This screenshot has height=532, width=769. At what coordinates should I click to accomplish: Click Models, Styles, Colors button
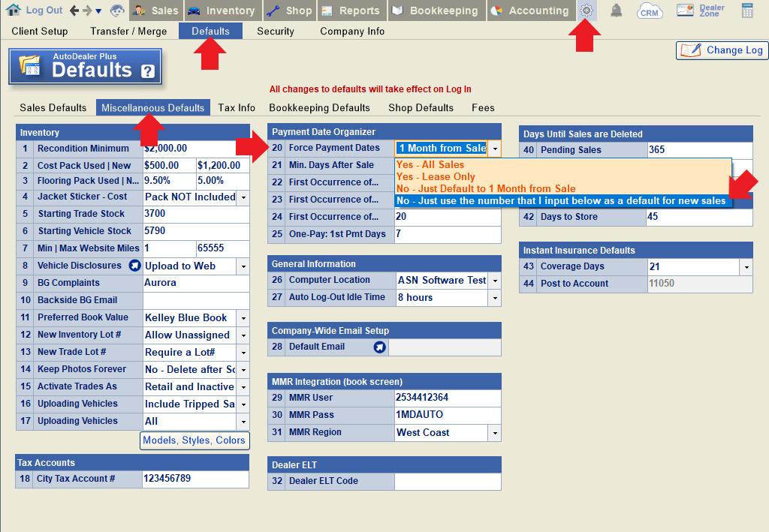click(195, 440)
